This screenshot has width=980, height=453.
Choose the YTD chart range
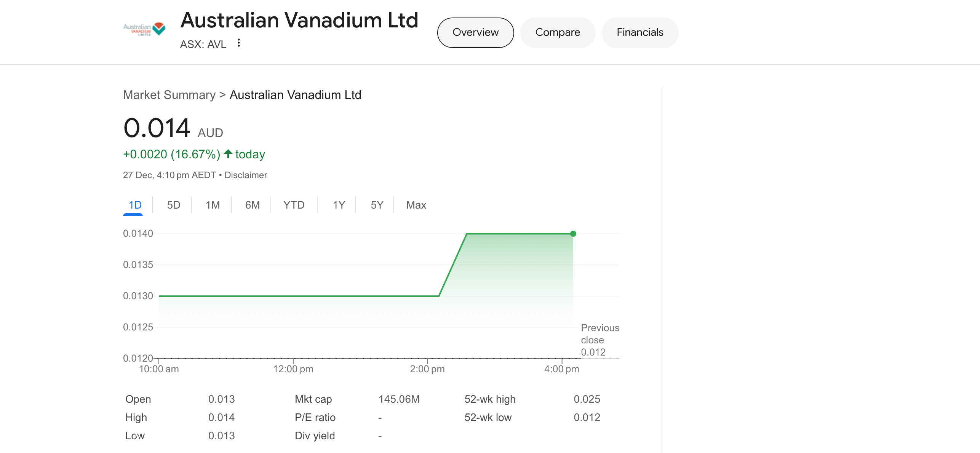coord(294,205)
